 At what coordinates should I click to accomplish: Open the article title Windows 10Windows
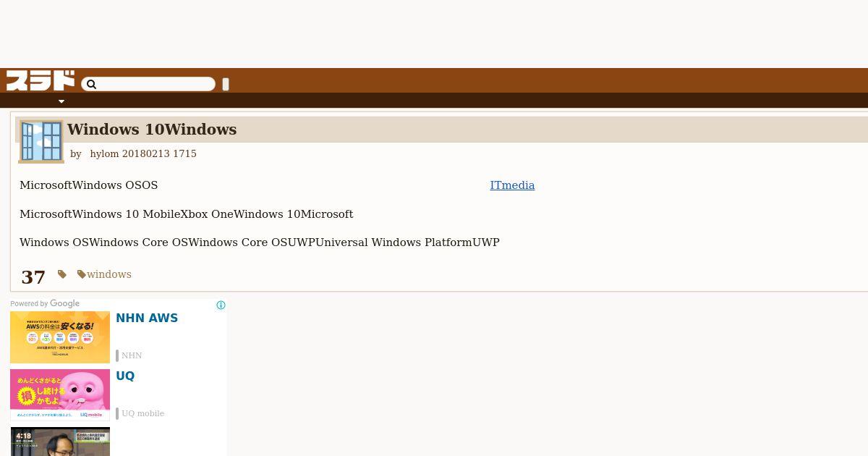click(152, 130)
